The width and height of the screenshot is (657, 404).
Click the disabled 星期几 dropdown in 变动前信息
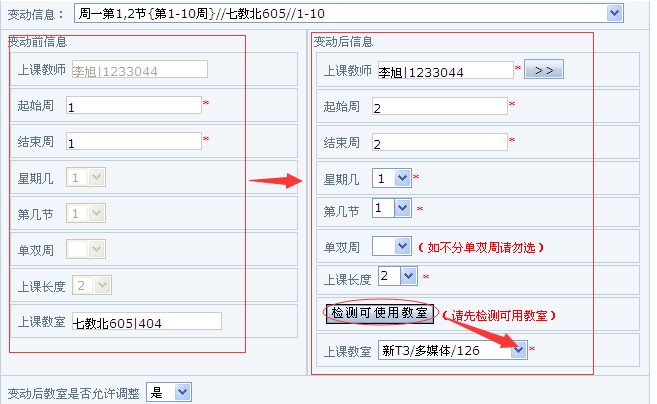(86, 177)
